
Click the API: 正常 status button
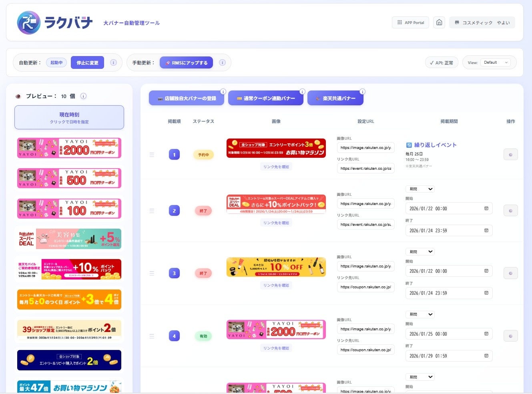pyautogui.click(x=442, y=62)
